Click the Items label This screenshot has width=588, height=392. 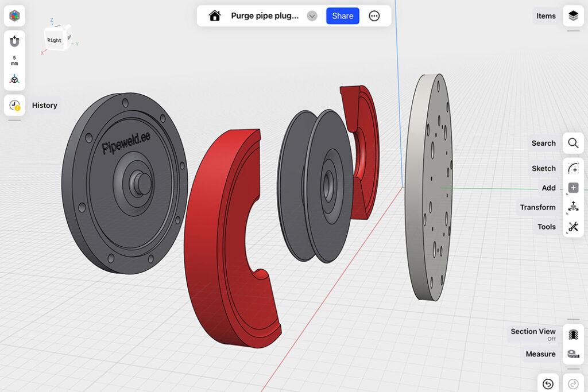(x=546, y=15)
